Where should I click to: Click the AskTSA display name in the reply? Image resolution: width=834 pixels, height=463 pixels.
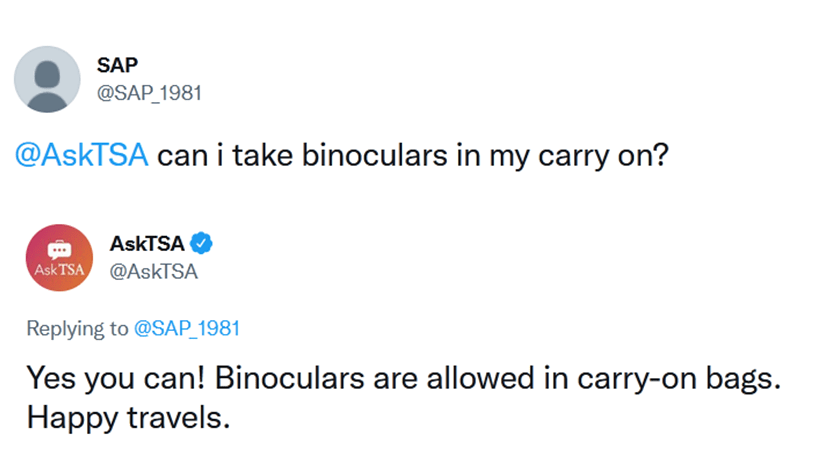click(x=147, y=244)
